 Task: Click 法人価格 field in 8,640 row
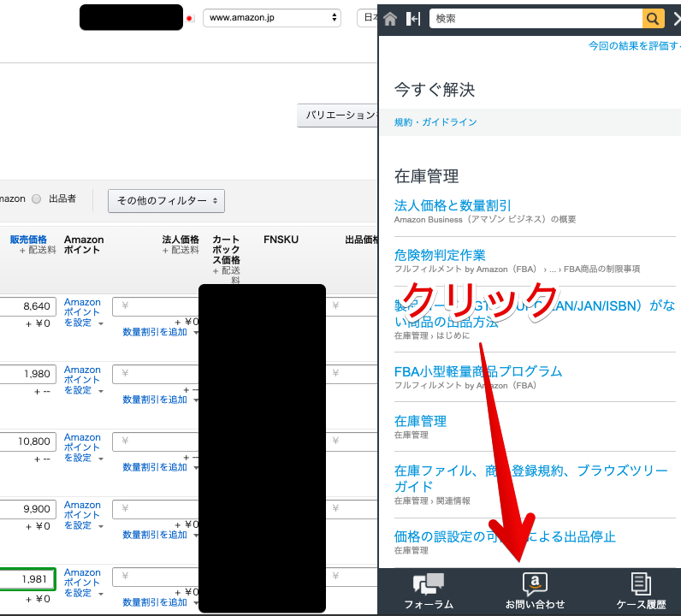tap(156, 306)
